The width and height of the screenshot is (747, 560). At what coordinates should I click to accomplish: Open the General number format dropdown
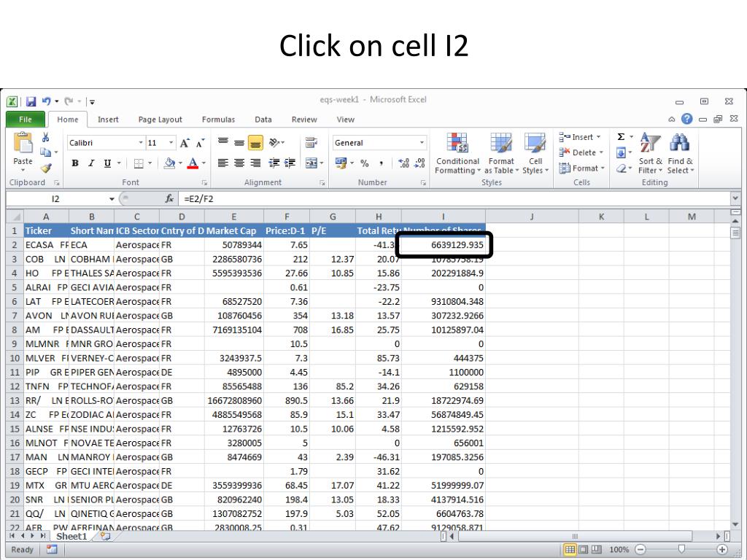pyautogui.click(x=422, y=143)
